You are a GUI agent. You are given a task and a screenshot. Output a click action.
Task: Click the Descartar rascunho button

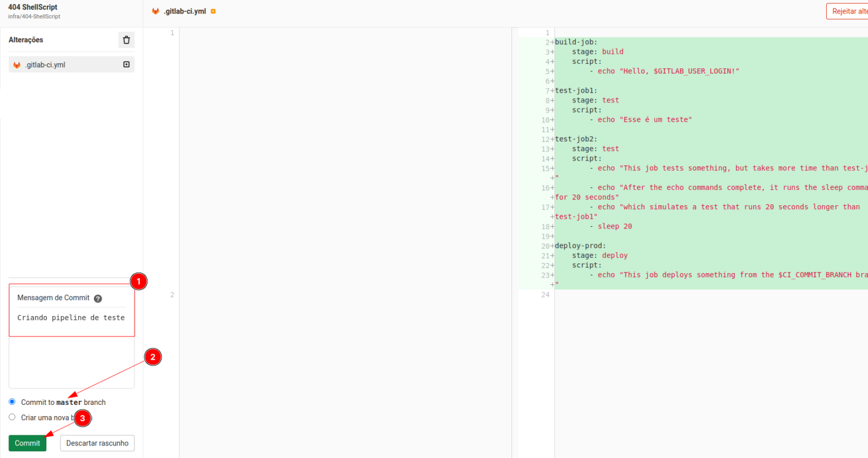tap(97, 443)
